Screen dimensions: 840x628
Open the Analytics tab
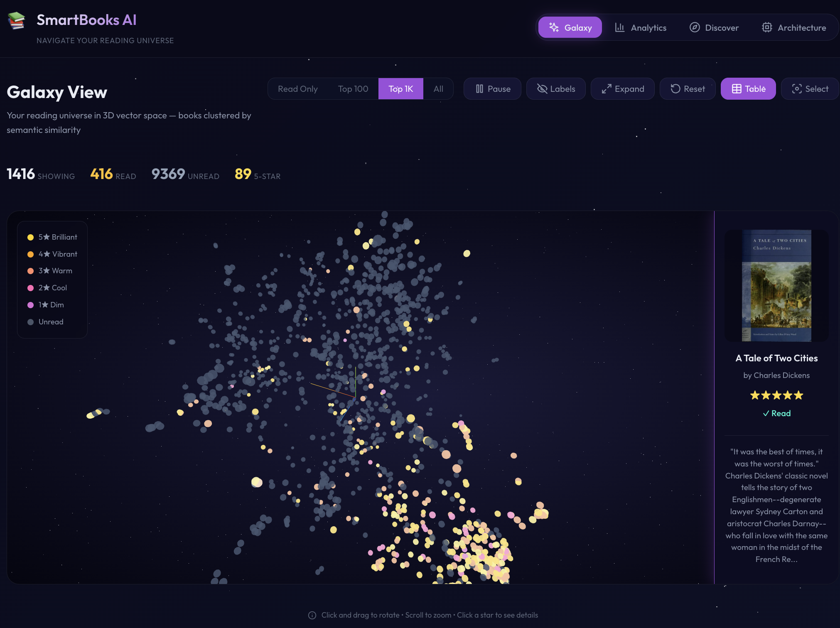(641, 27)
